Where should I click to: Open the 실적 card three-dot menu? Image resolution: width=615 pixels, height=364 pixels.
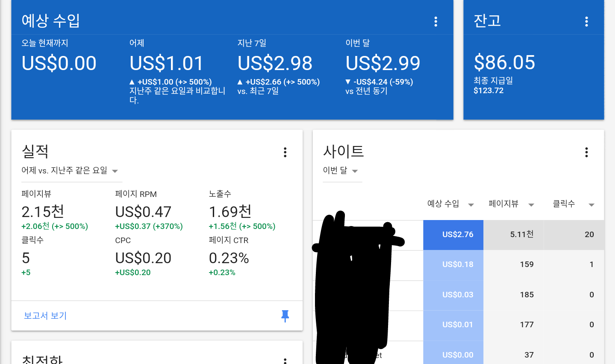point(285,153)
